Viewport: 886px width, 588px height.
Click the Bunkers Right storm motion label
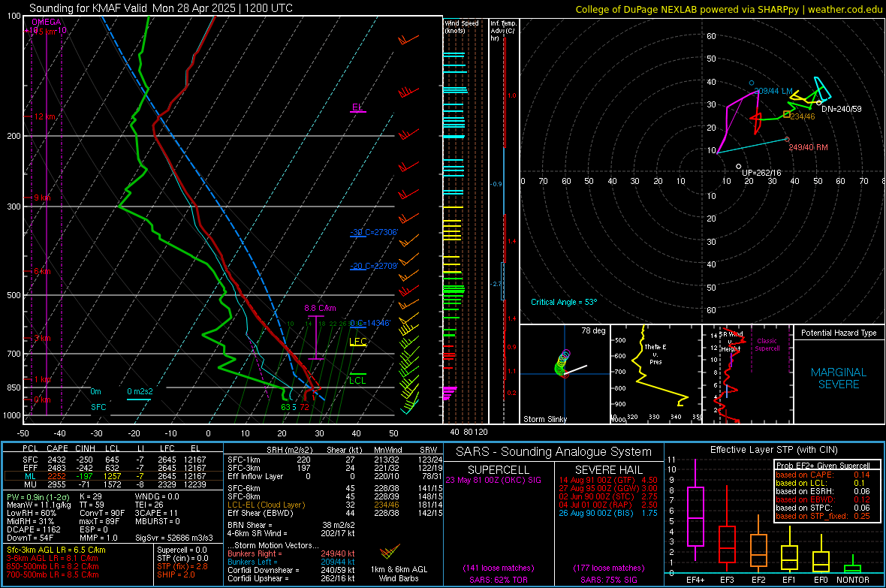pyautogui.click(x=254, y=554)
